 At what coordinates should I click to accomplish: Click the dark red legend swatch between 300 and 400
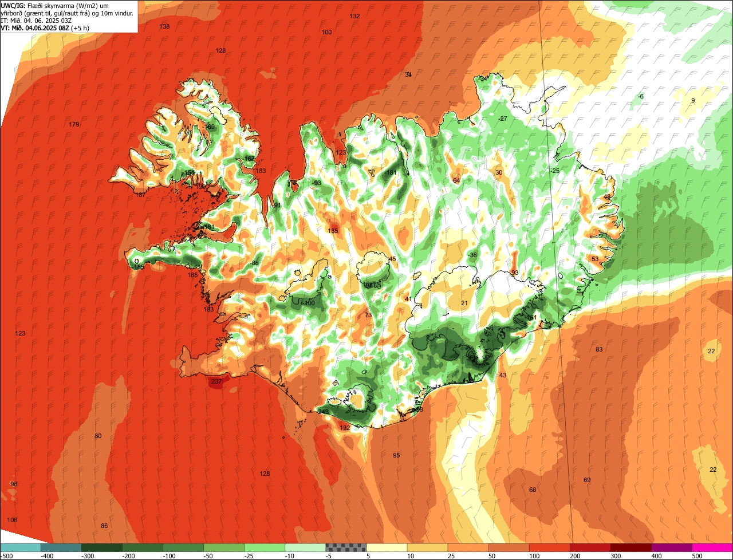point(631,547)
